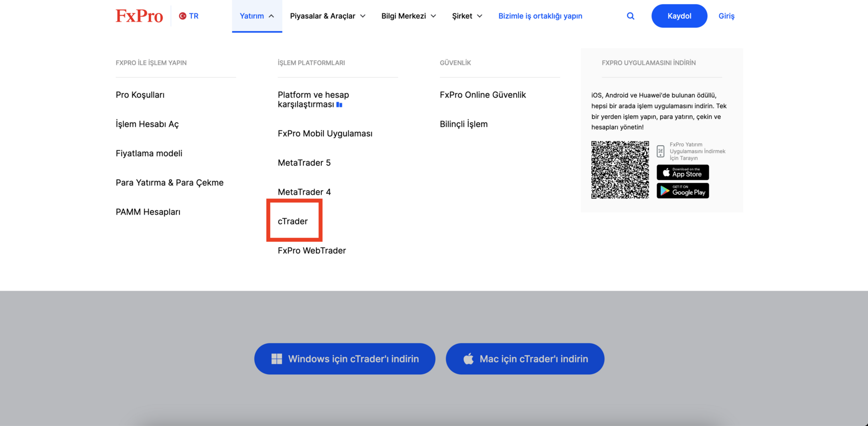Screen dimensions: 868x426
Task: Click the Turkey flag language icon
Action: (182, 16)
